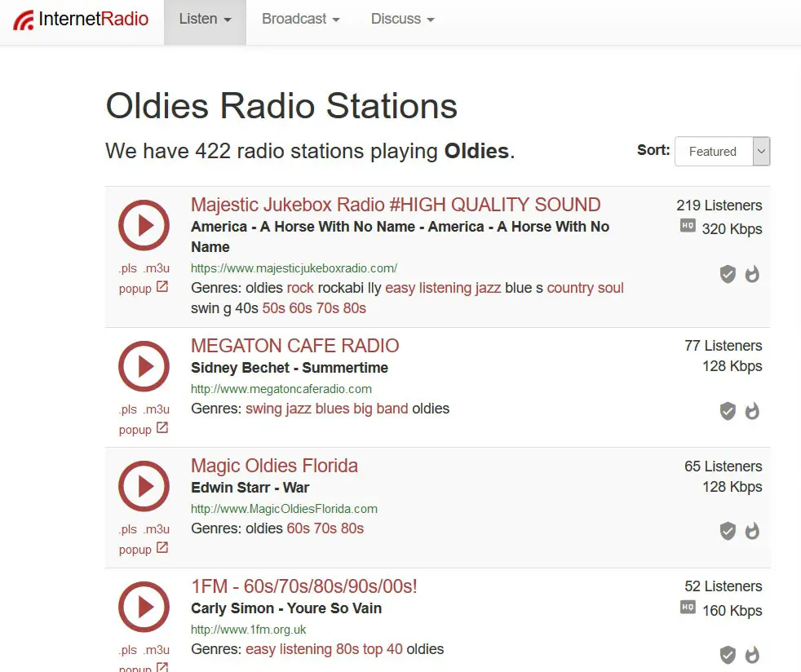Open the Discuss menu
This screenshot has height=672, width=801.
click(x=403, y=20)
